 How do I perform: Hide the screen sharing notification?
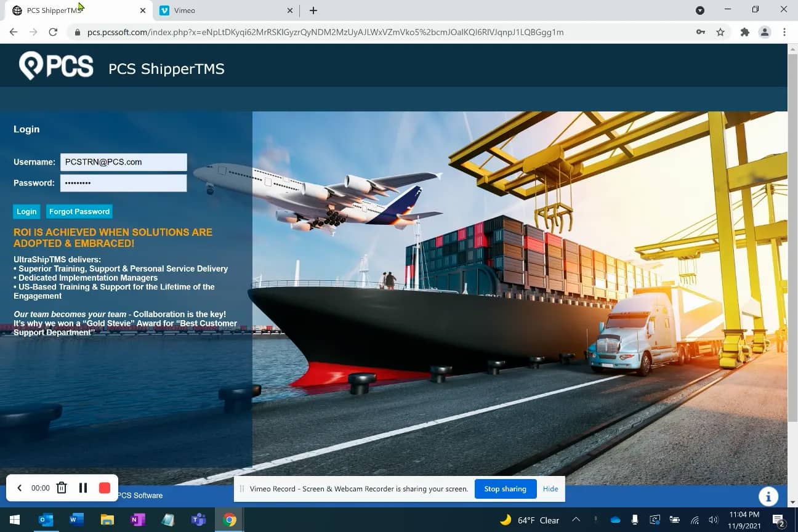(550, 489)
